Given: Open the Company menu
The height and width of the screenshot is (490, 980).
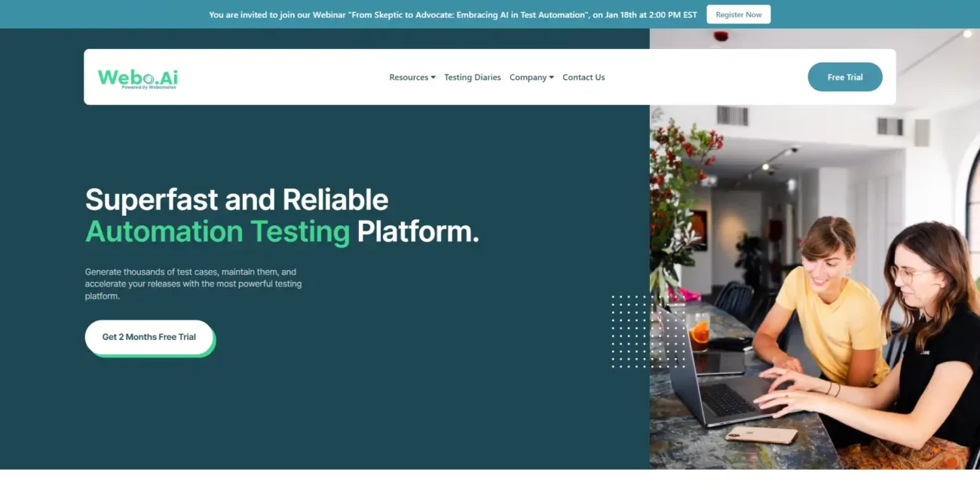Looking at the screenshot, I should pos(531,78).
